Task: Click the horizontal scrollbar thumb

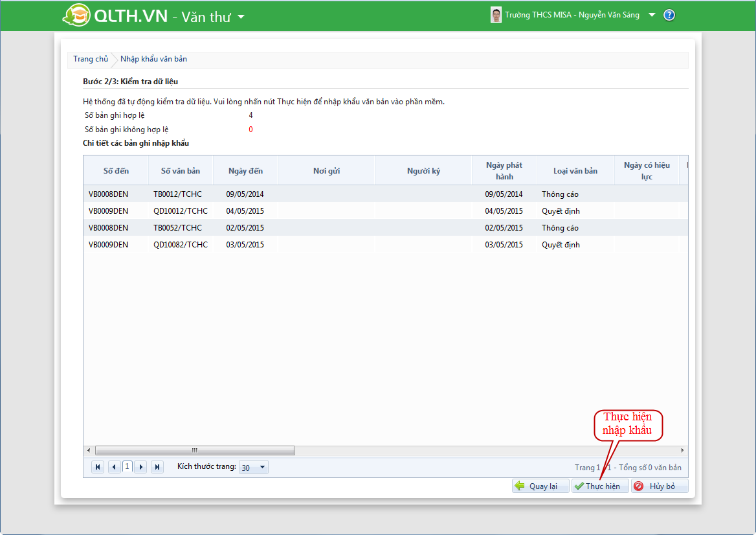Action: click(195, 450)
